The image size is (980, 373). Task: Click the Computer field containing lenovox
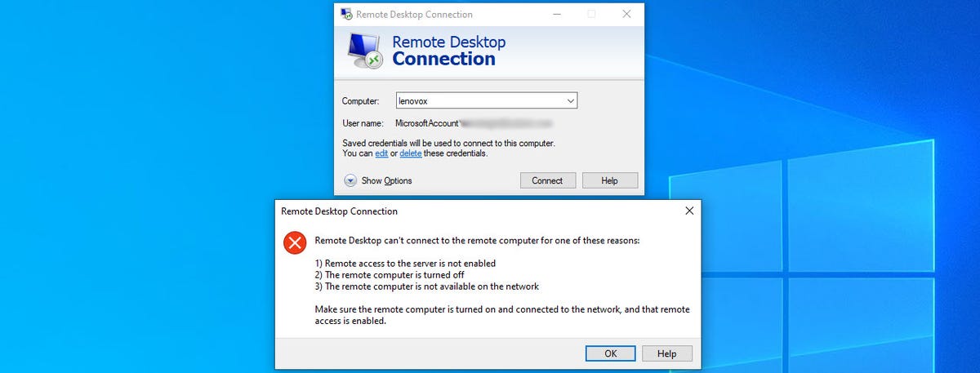pos(487,101)
